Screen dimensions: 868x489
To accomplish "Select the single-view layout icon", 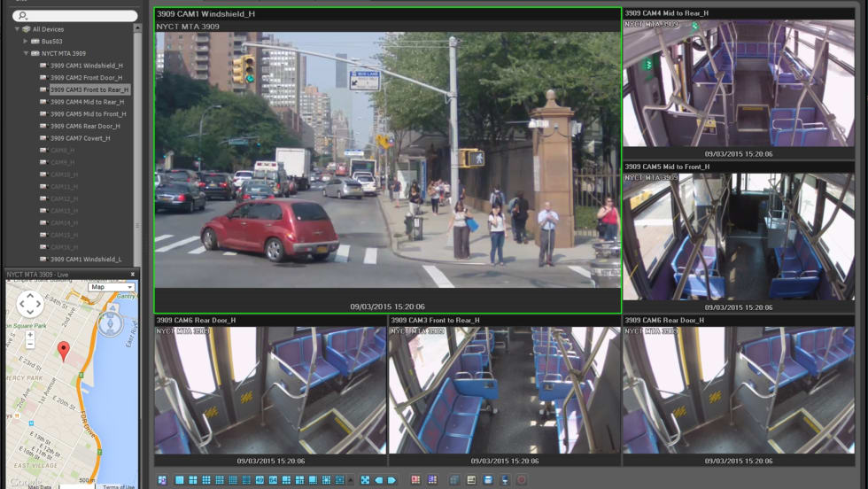I will click(180, 480).
